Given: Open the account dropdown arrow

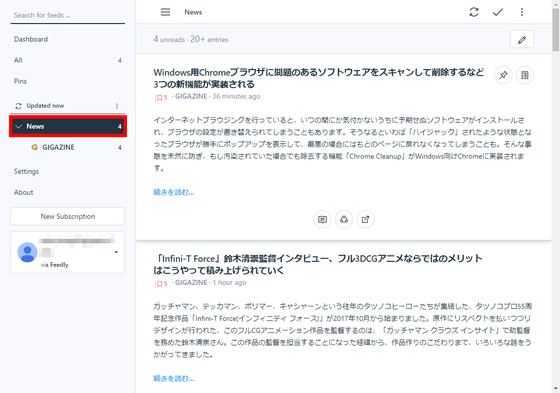Looking at the screenshot, I should pos(116,252).
